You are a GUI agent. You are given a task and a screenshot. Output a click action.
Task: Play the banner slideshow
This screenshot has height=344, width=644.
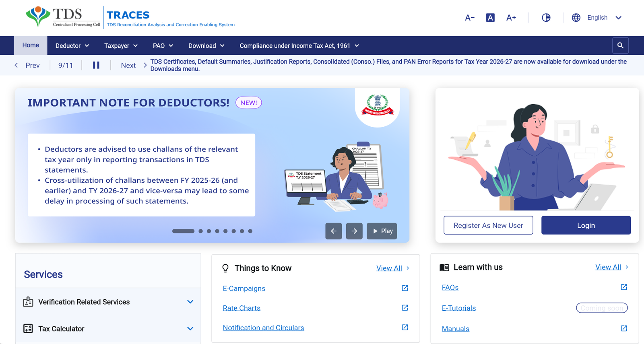382,231
